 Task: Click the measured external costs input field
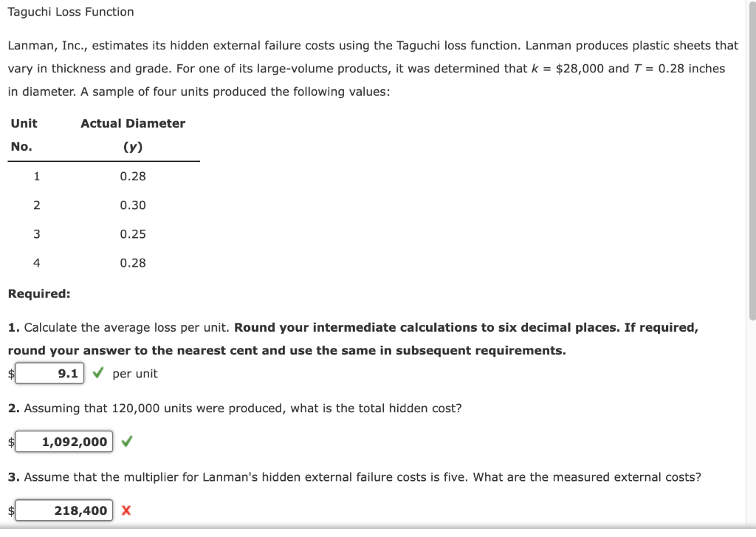point(64,510)
